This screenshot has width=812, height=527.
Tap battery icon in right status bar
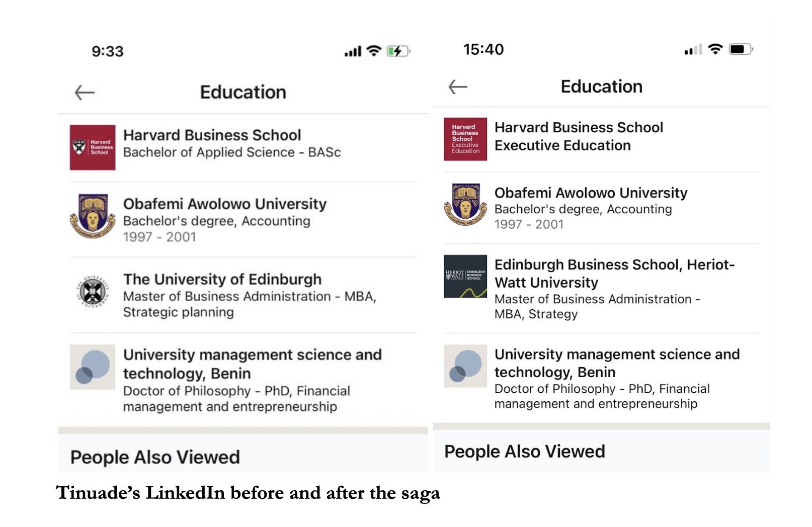tap(741, 49)
